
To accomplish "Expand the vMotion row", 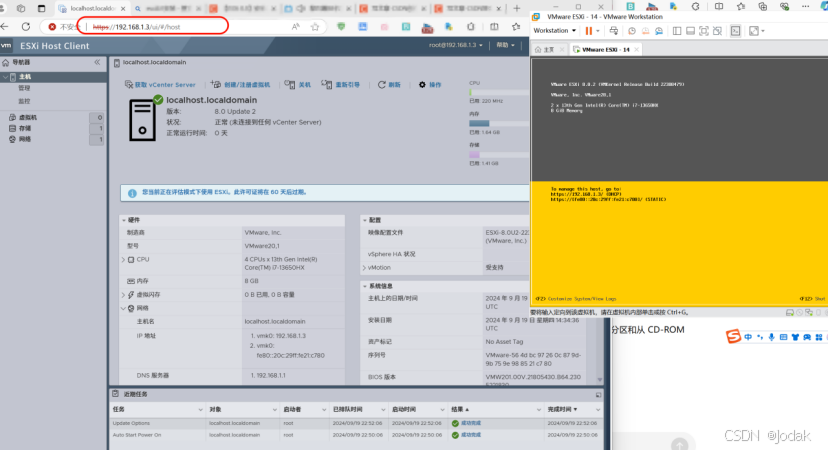I will pos(364,268).
